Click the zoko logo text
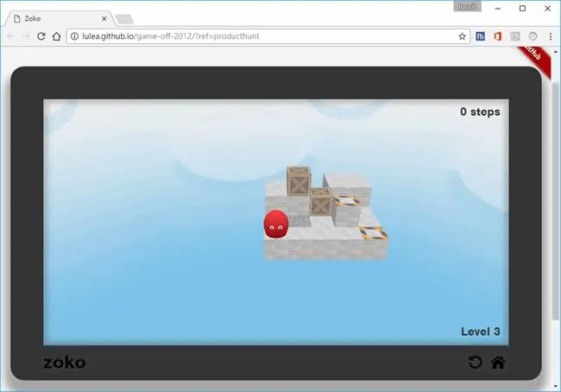This screenshot has width=561, height=392. tap(65, 363)
